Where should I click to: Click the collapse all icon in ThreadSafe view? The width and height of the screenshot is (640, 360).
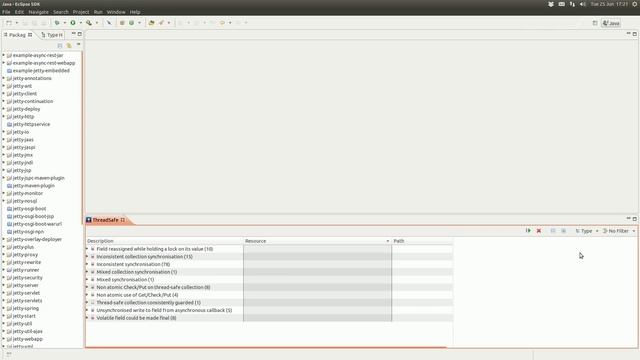coord(564,231)
